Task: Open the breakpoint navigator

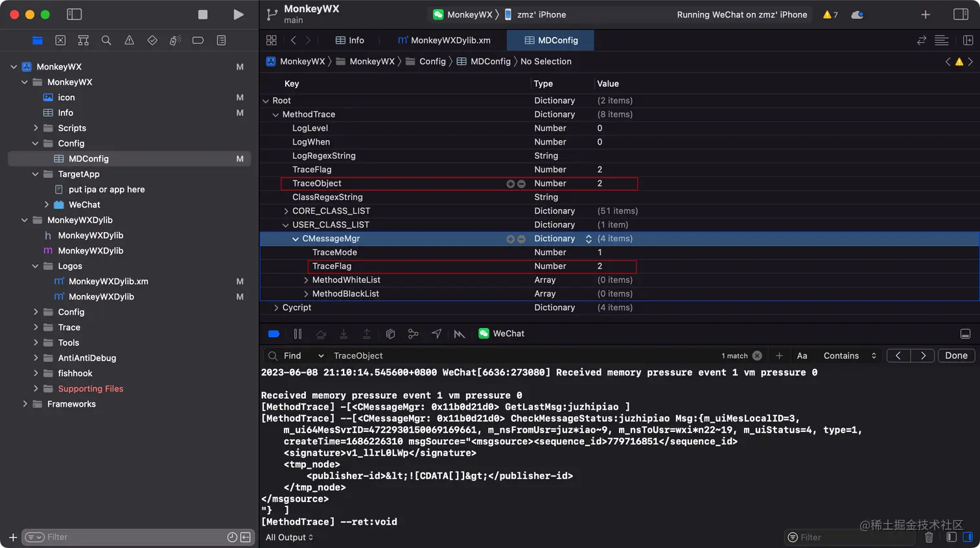Action: (198, 40)
